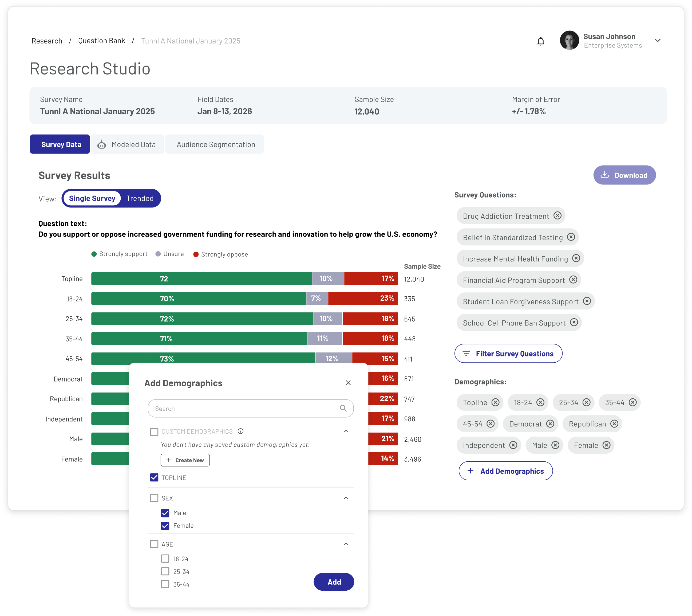Click the Custom Demographics info icon

point(240,431)
